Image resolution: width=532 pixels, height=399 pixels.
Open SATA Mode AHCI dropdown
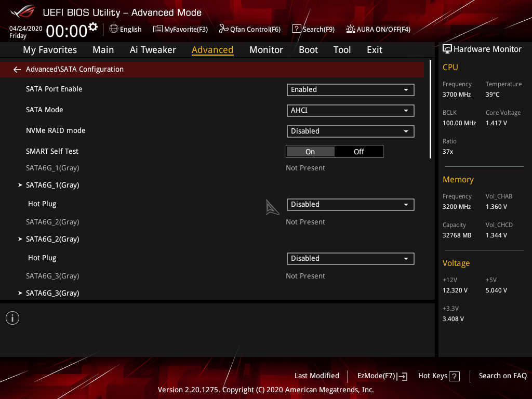351,110
